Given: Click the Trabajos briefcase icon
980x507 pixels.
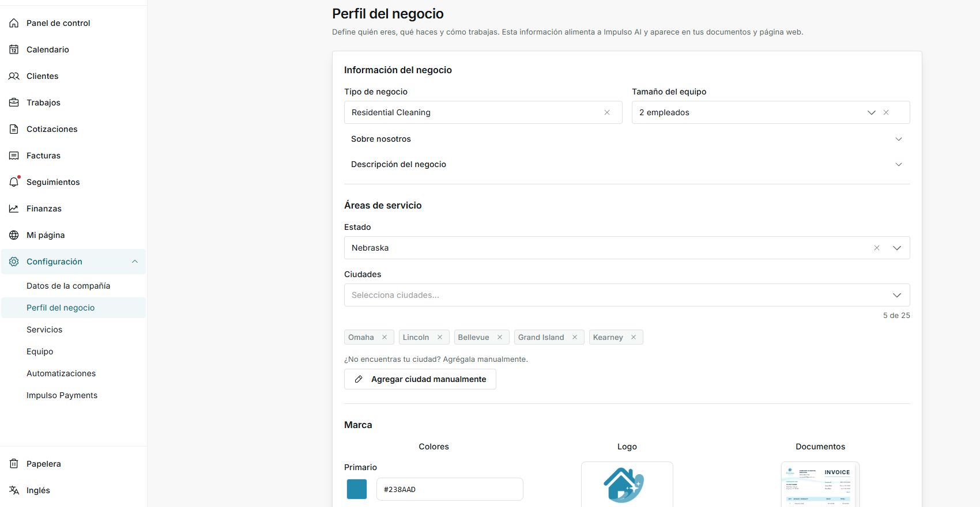Looking at the screenshot, I should coord(14,103).
